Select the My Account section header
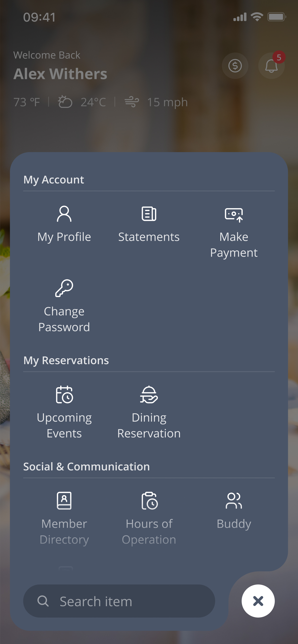Image resolution: width=298 pixels, height=644 pixels. (54, 180)
